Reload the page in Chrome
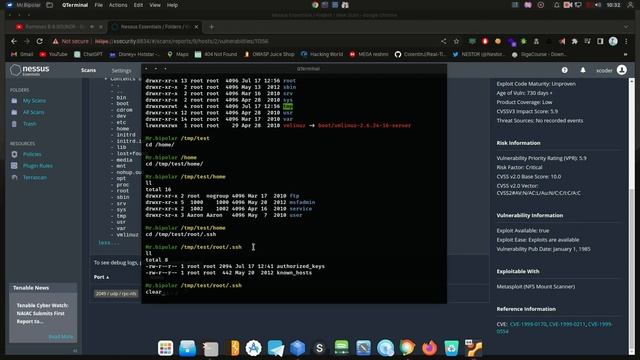640x360 pixels. point(40,41)
